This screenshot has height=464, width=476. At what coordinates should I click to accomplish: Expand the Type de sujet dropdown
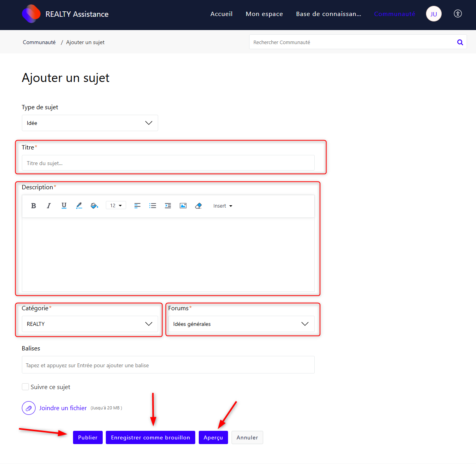click(x=90, y=123)
